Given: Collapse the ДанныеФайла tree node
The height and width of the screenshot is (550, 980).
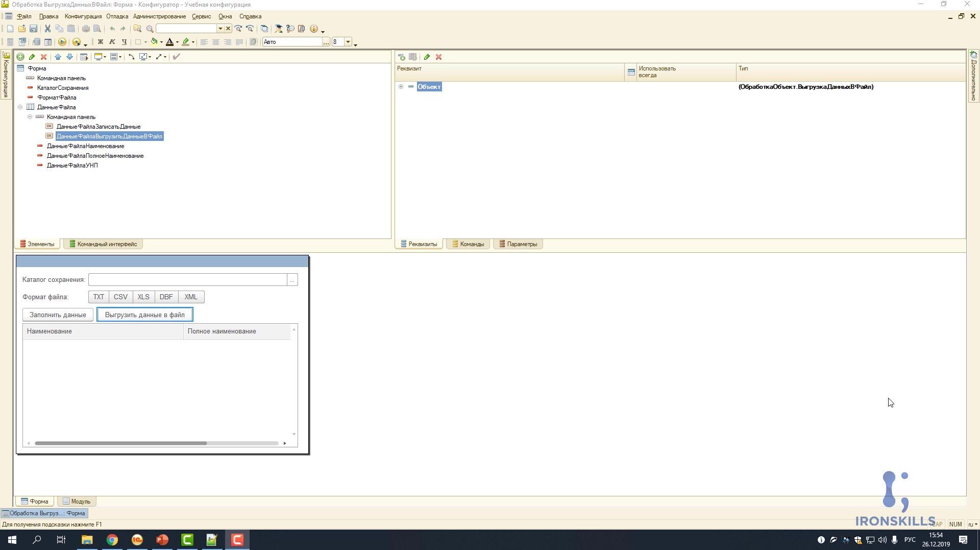Looking at the screenshot, I should tap(20, 107).
